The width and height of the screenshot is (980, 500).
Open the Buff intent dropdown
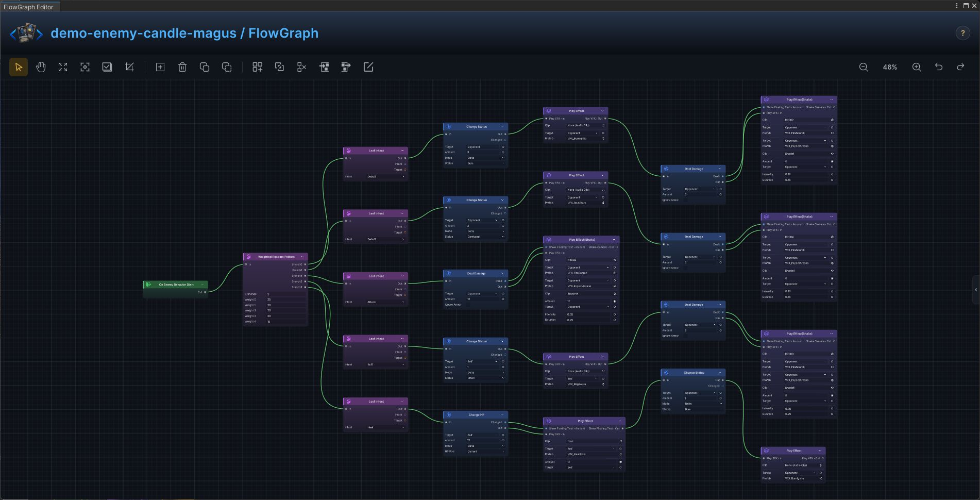(385, 364)
